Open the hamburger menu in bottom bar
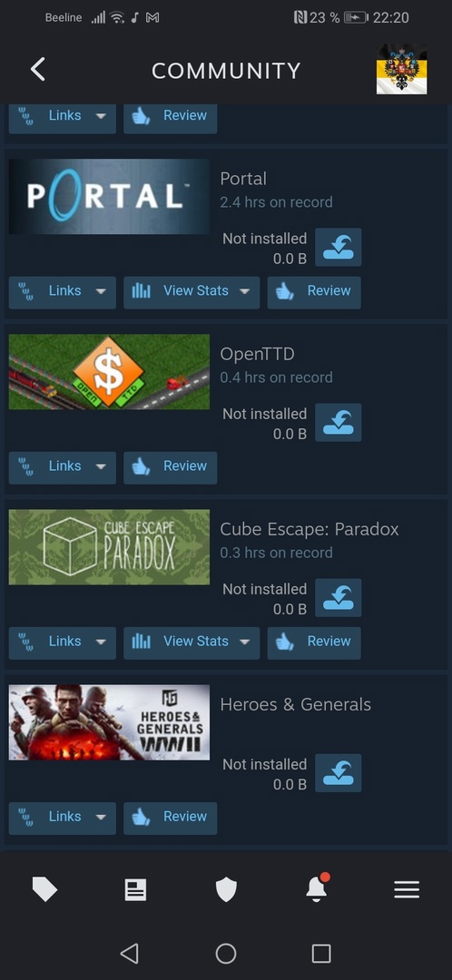The height and width of the screenshot is (980, 452). tap(407, 889)
